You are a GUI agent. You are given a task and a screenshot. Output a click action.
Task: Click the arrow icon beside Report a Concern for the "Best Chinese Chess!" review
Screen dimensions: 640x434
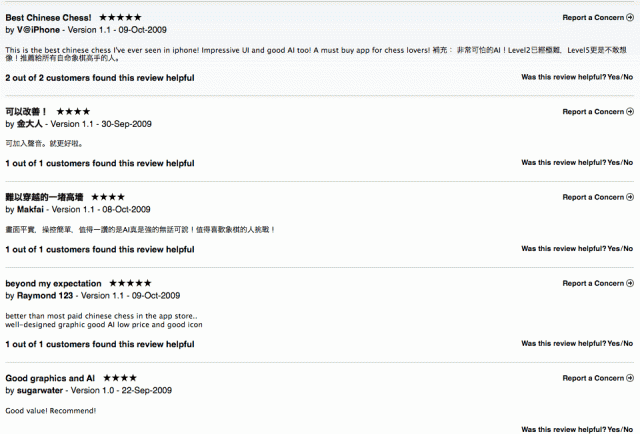(x=629, y=18)
